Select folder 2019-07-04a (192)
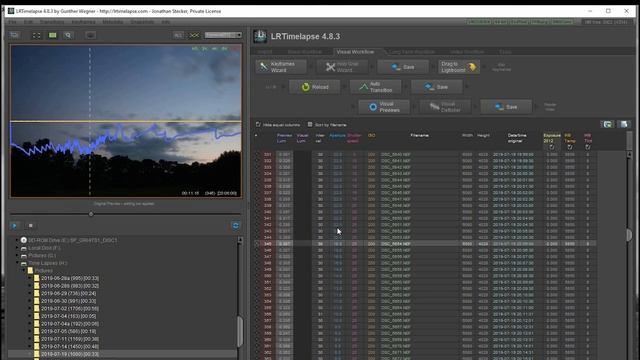 [70, 324]
